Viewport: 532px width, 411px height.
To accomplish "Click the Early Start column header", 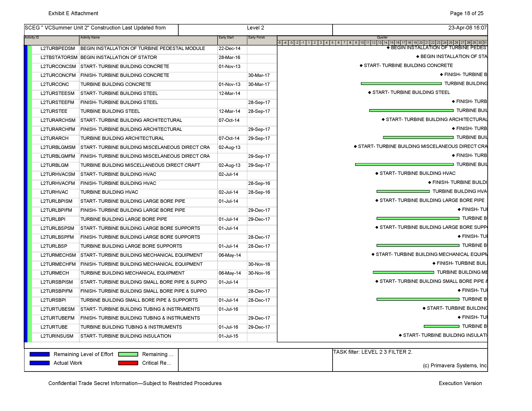I will pyautogui.click(x=232, y=40).
